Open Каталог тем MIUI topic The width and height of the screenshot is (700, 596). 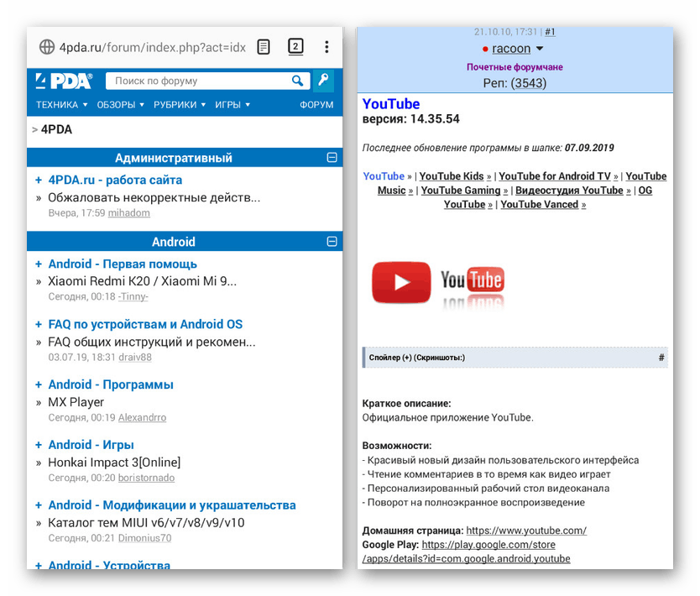(146, 523)
